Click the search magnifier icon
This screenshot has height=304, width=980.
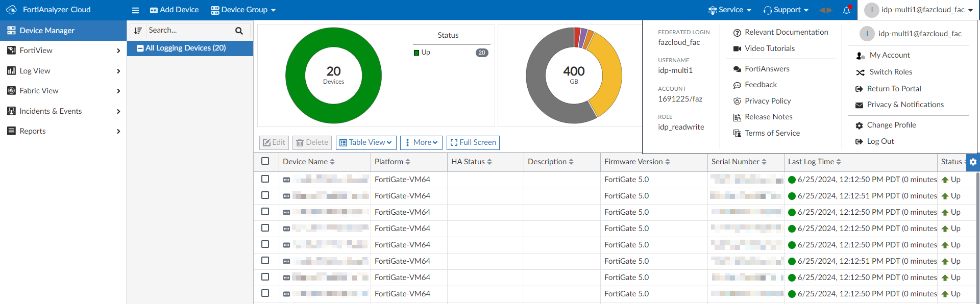(239, 31)
